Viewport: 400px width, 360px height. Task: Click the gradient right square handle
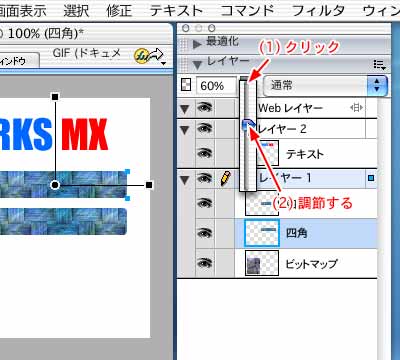point(149,185)
